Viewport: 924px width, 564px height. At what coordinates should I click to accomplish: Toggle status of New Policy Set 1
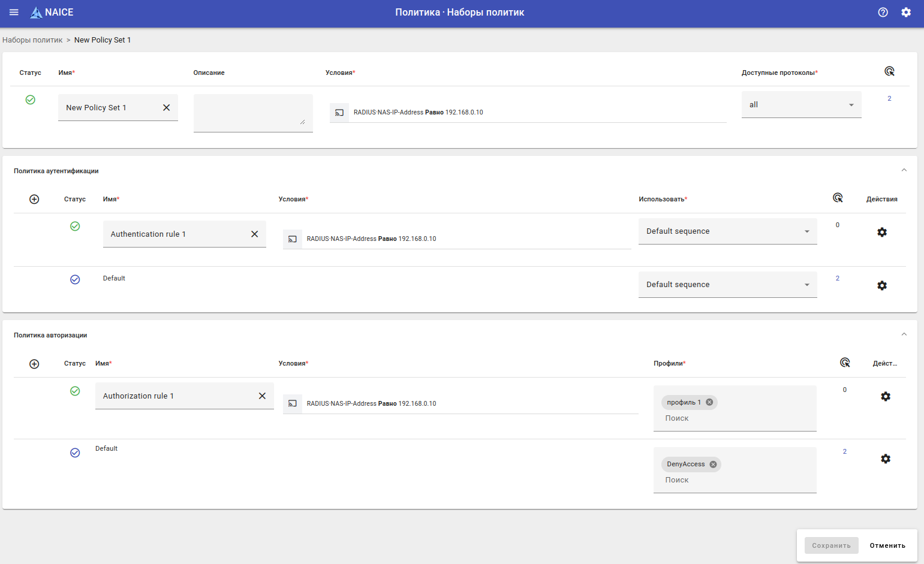31,99
